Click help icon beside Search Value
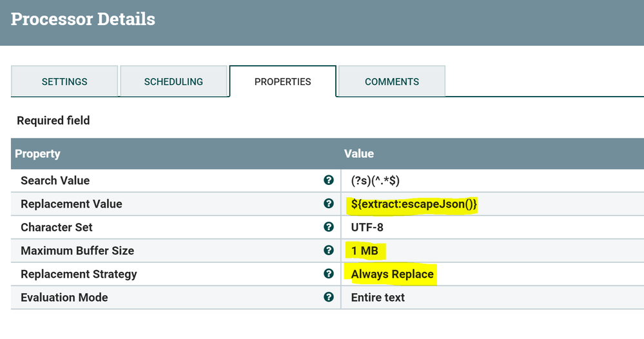The image size is (644, 339). click(329, 180)
